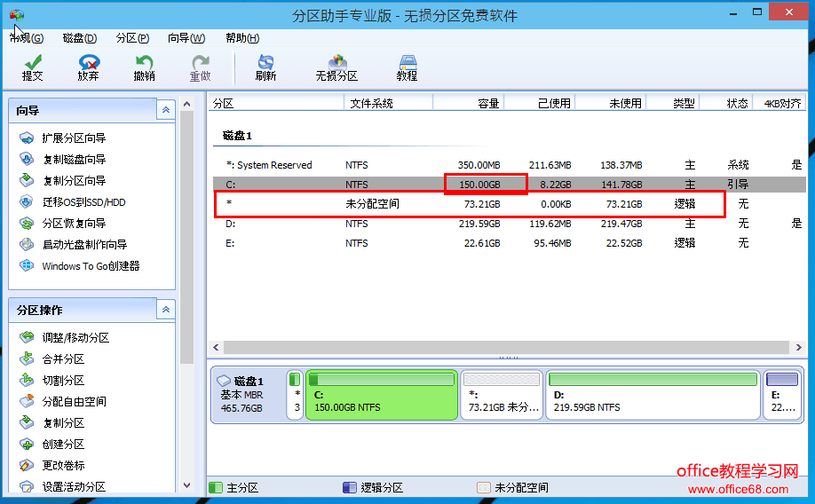The image size is (815, 504).
Task: Select the System Reserved partition row
Action: pyautogui.click(x=510, y=165)
